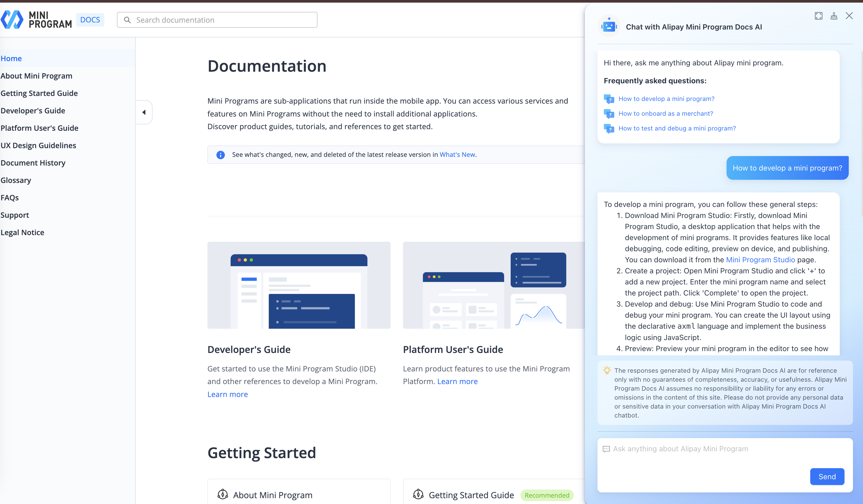Open Developer's Guide in sidebar
The width and height of the screenshot is (863, 504).
[x=33, y=110]
